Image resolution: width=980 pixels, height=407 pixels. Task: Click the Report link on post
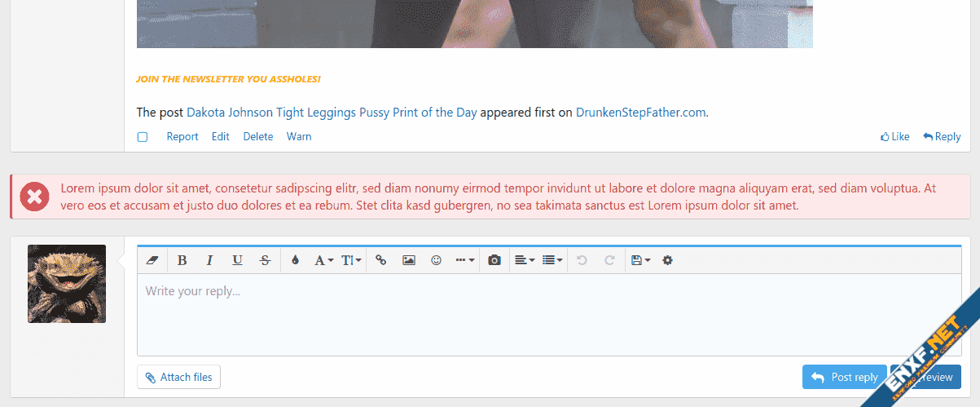click(x=182, y=137)
